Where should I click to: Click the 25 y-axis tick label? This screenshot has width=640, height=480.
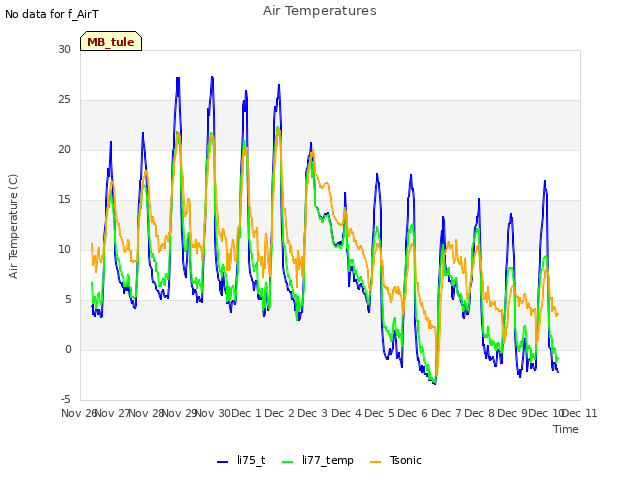coord(64,100)
